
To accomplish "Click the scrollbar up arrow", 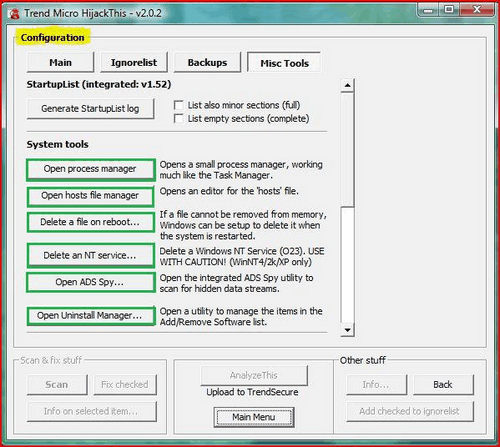I will [347, 85].
